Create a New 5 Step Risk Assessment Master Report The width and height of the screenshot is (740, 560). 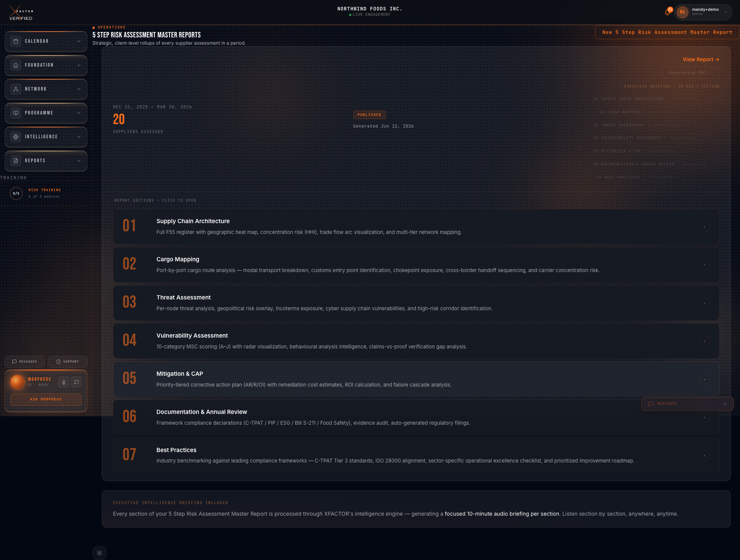click(667, 32)
